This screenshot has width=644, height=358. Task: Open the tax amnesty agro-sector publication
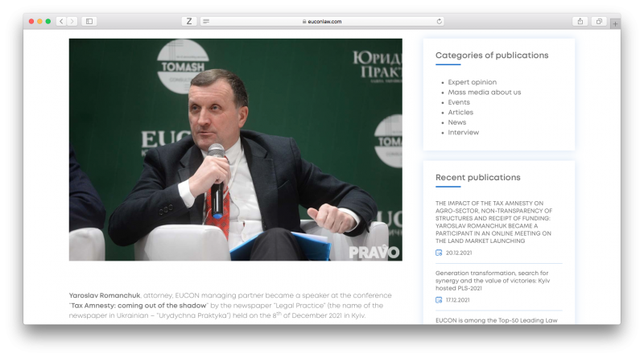(x=493, y=222)
